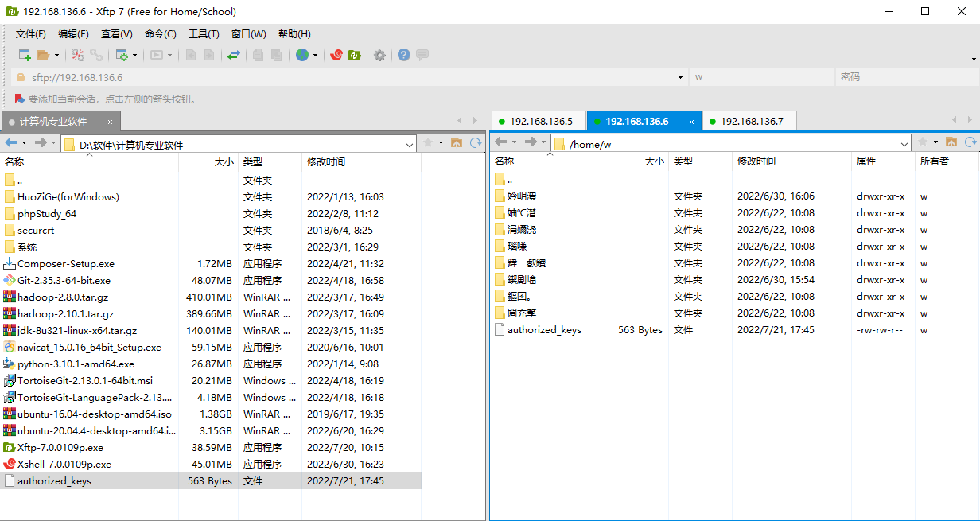This screenshot has height=521, width=980.
Task: Open the 帮助(H) menu
Action: tap(294, 34)
